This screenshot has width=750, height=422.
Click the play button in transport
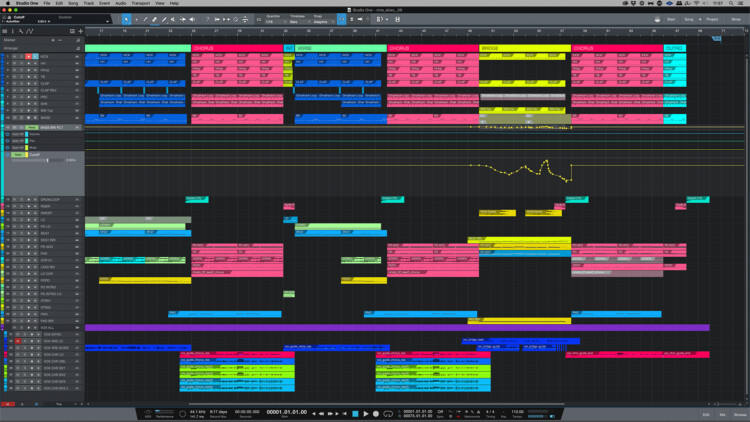click(x=365, y=413)
